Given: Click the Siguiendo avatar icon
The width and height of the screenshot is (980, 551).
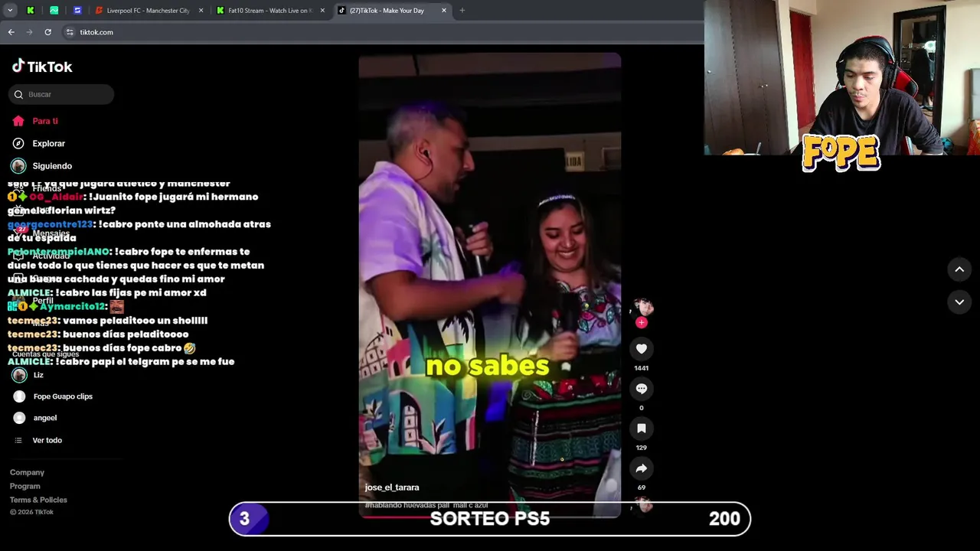Looking at the screenshot, I should point(18,165).
